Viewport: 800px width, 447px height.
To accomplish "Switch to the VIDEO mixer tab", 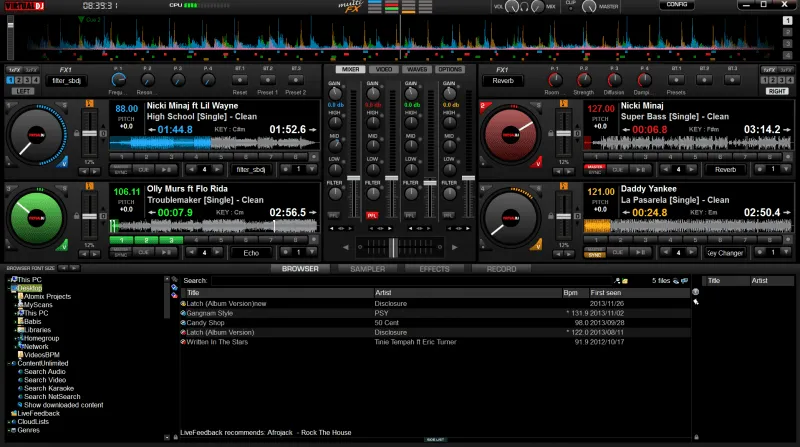I will click(x=384, y=69).
